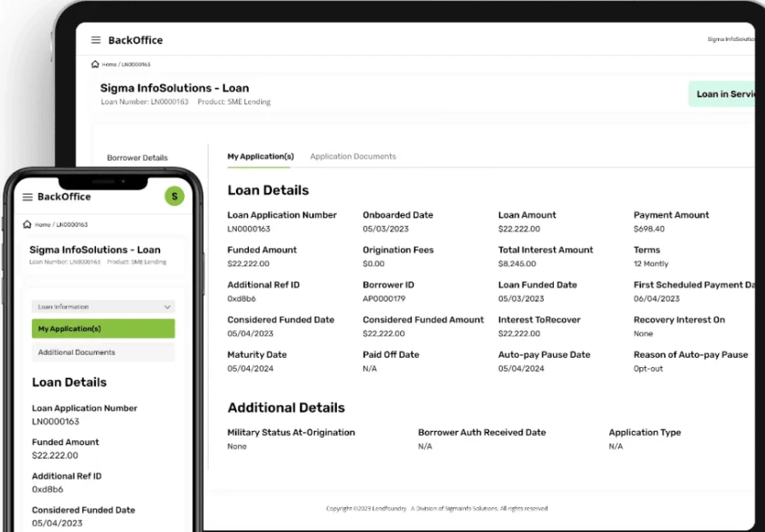Open the hamburger menu on the tablet header

click(96, 39)
